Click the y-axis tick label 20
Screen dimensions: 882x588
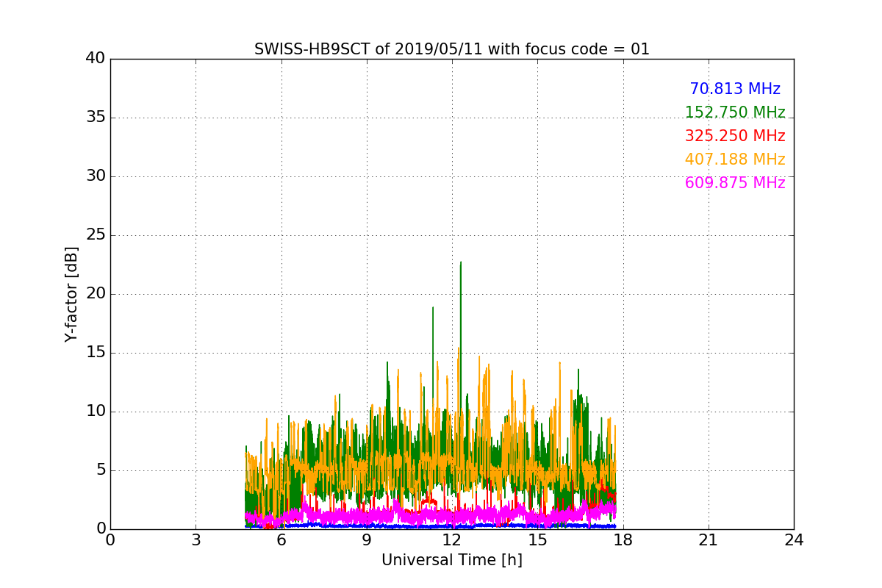pos(96,294)
